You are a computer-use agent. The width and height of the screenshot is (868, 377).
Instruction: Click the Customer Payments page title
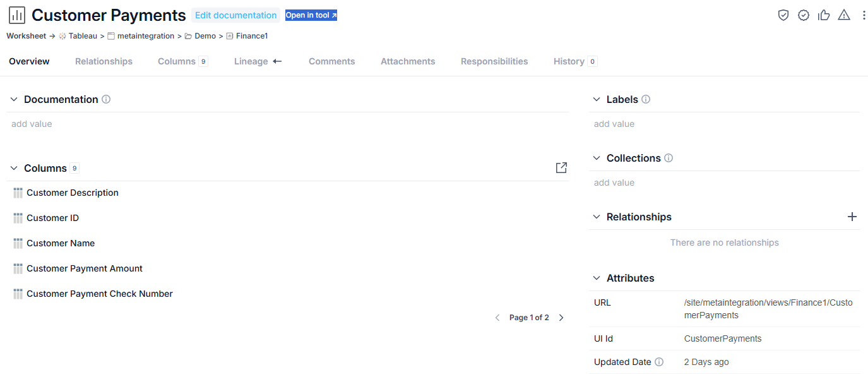point(109,15)
